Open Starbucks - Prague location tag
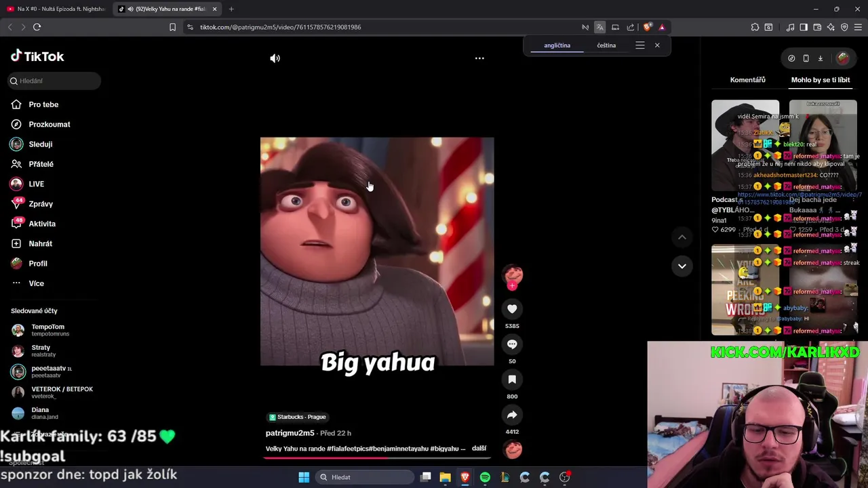868x488 pixels. [x=298, y=417]
